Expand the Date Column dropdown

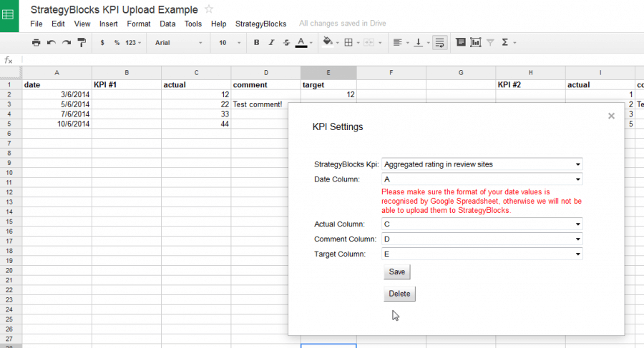click(x=482, y=179)
